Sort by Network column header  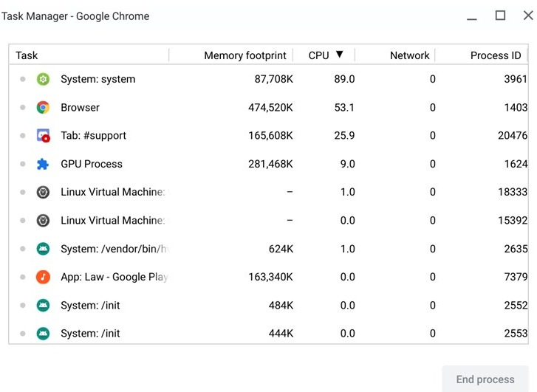[x=395, y=55]
